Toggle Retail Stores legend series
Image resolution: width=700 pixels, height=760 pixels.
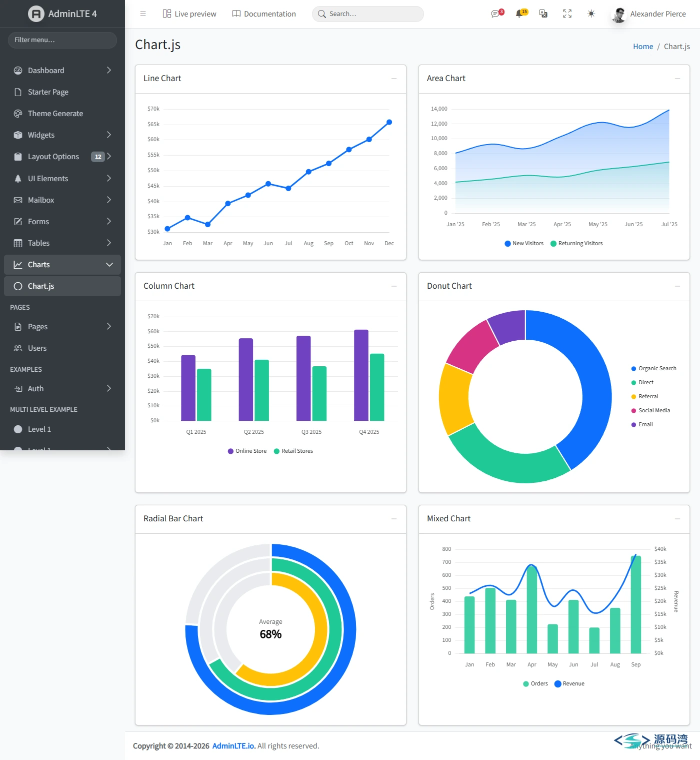tap(293, 451)
